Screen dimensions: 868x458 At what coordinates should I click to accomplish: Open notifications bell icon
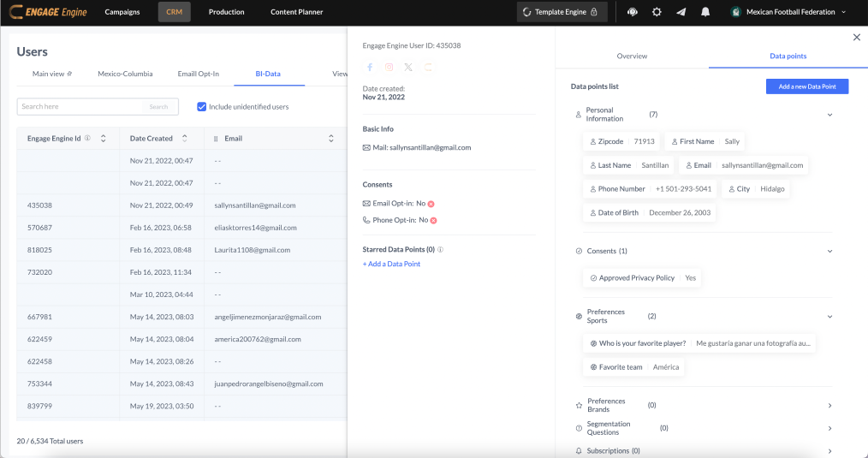pyautogui.click(x=705, y=12)
